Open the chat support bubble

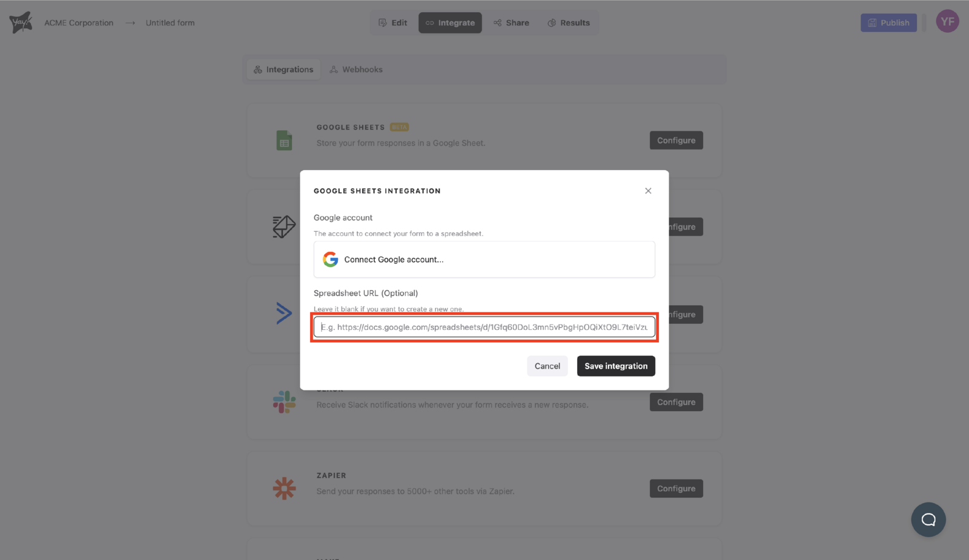(928, 519)
